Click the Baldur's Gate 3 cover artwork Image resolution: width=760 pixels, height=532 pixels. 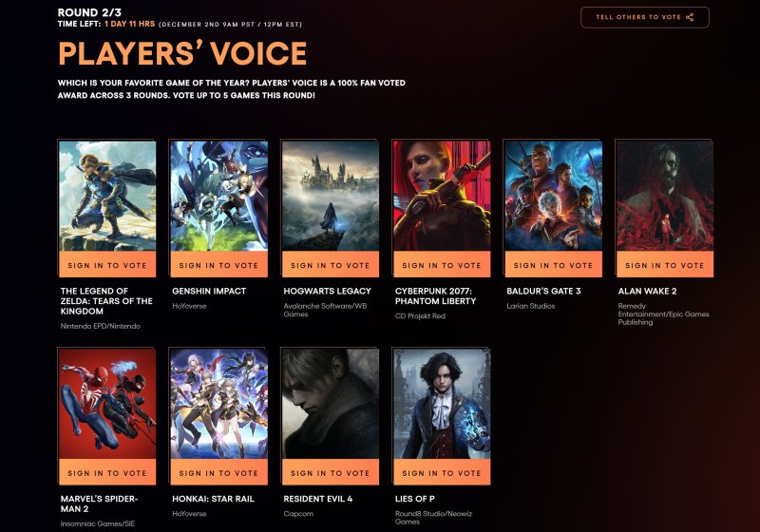point(553,197)
